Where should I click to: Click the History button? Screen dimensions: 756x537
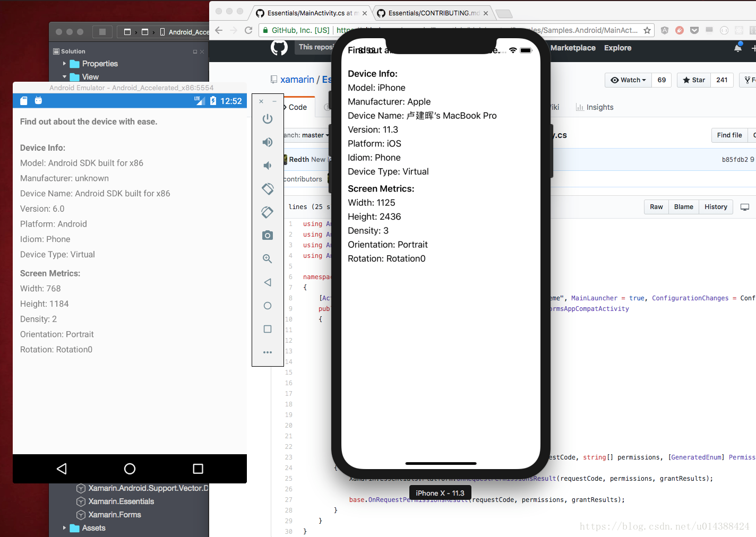tap(716, 207)
